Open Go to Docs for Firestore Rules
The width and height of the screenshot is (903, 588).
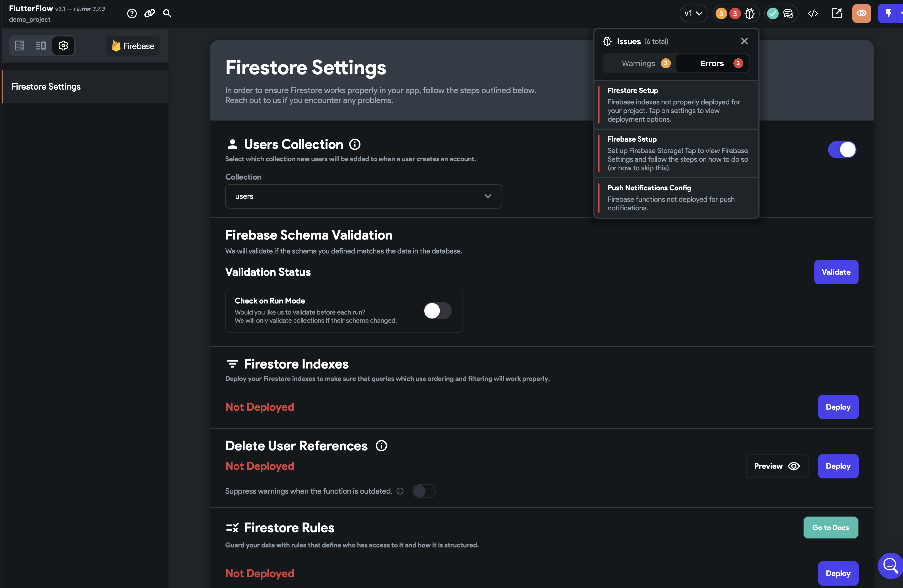830,527
